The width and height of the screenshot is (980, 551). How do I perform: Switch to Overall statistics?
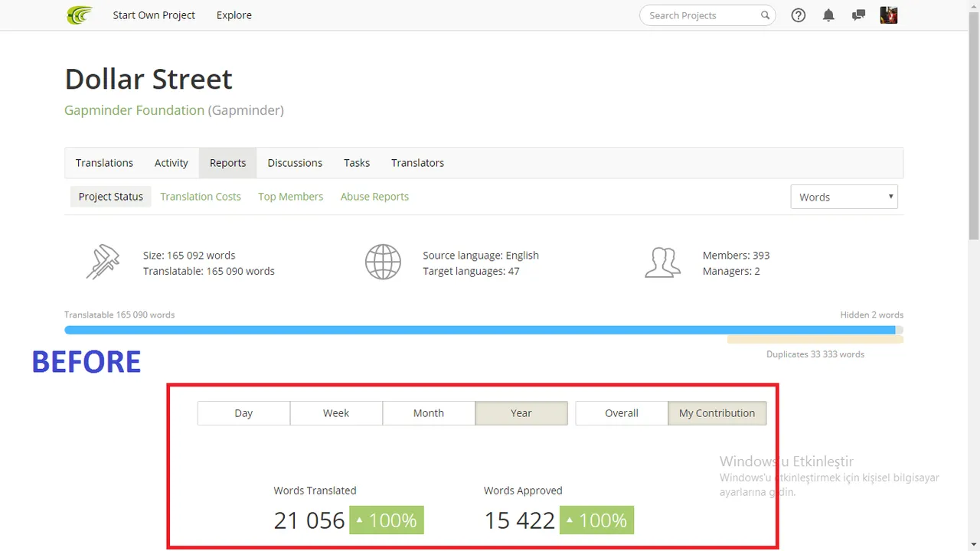pos(622,413)
